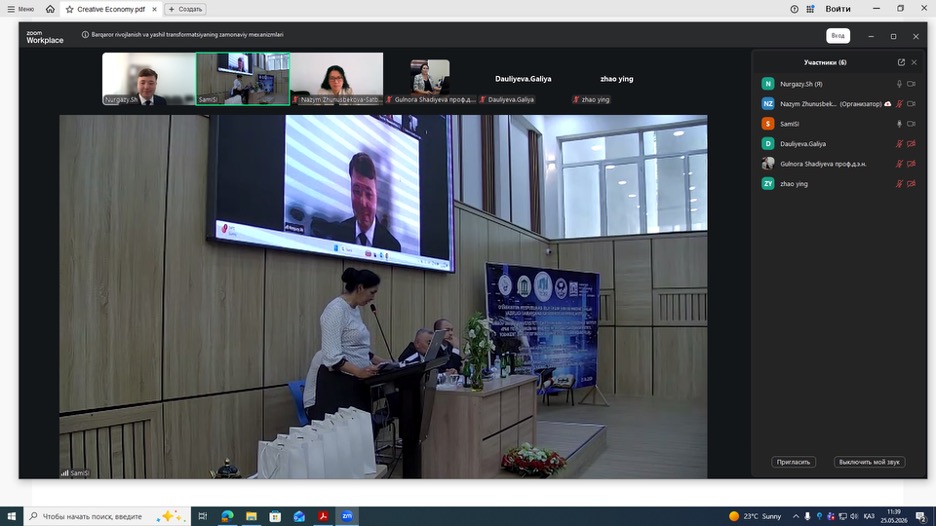Click Создать to create new tab
This screenshot has width=936, height=526.
pyautogui.click(x=185, y=9)
